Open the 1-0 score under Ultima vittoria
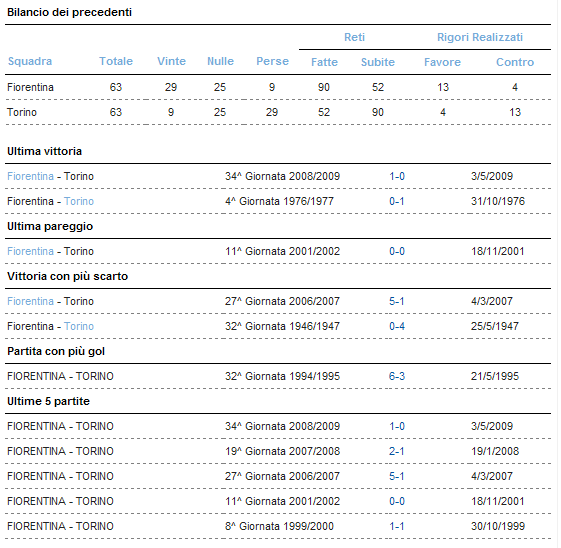This screenshot has height=548, width=561. point(397,176)
